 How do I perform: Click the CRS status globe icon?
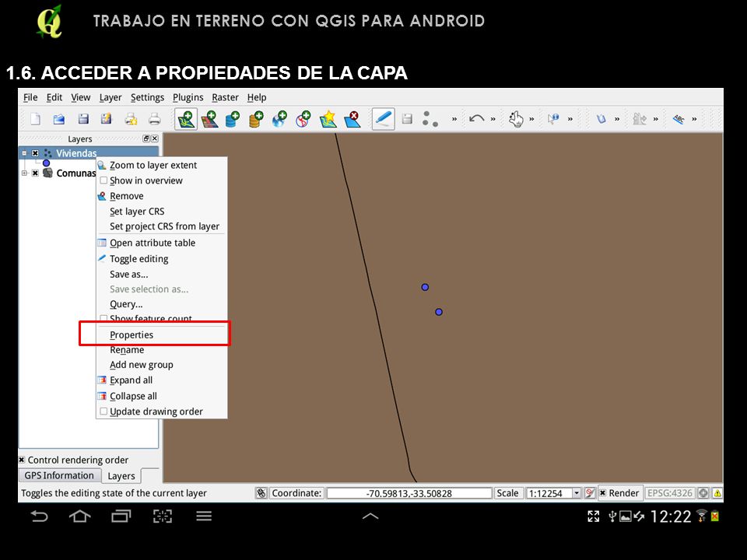(x=703, y=493)
